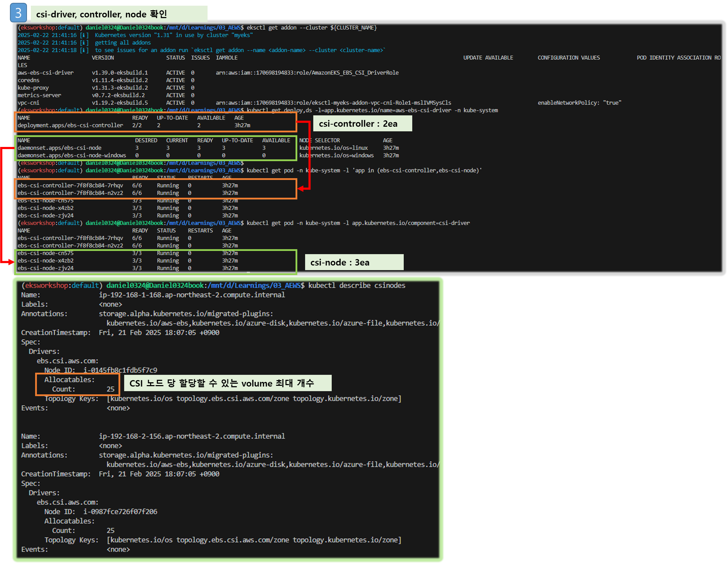Click pod ebs-csi-node-x4zb2 in green box

pos(45,261)
